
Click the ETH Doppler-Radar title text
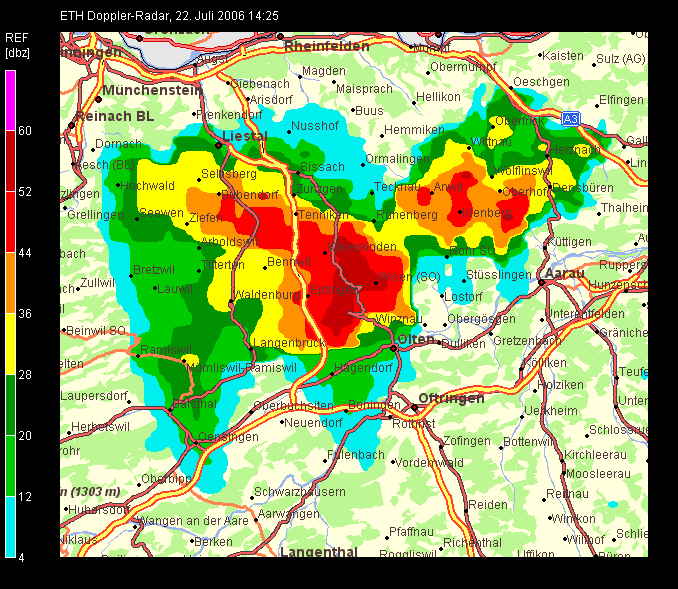(x=169, y=16)
